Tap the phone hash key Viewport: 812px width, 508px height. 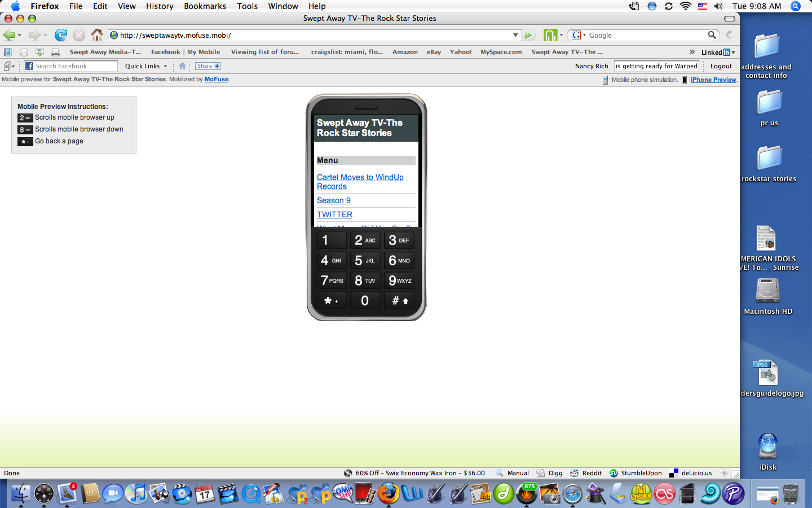point(399,301)
